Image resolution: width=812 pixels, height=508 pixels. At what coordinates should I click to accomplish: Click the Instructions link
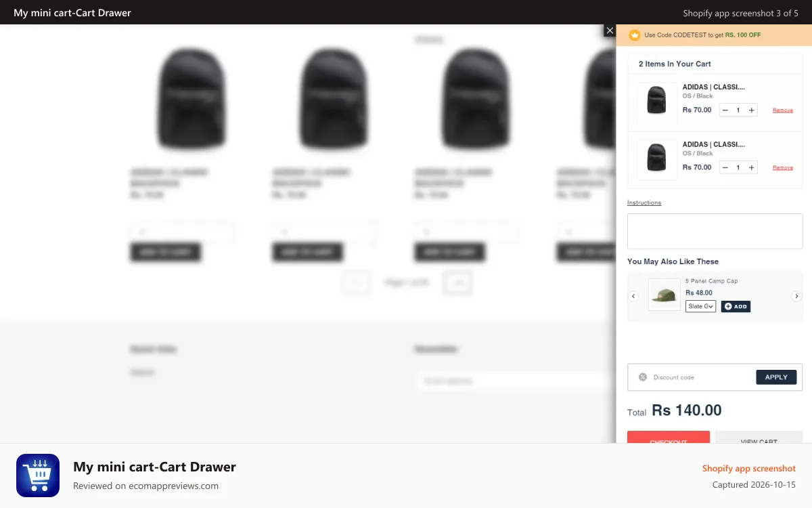coord(644,203)
